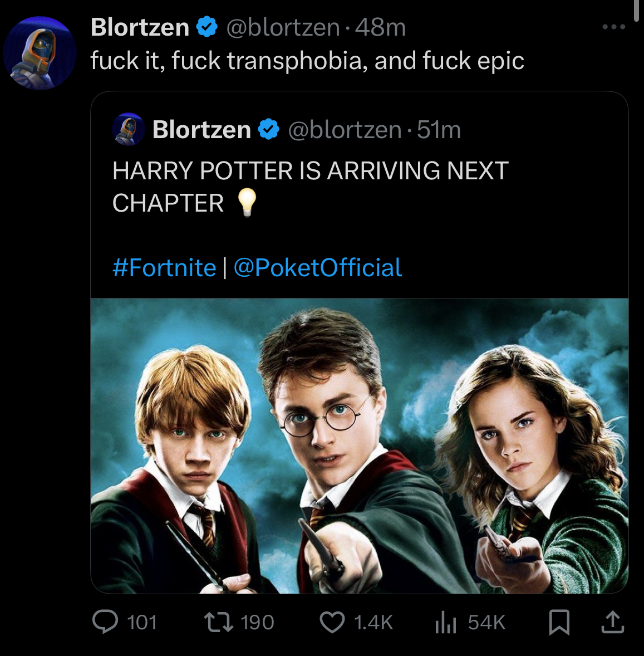Tap the share upload icon
The image size is (644, 656).
click(613, 622)
